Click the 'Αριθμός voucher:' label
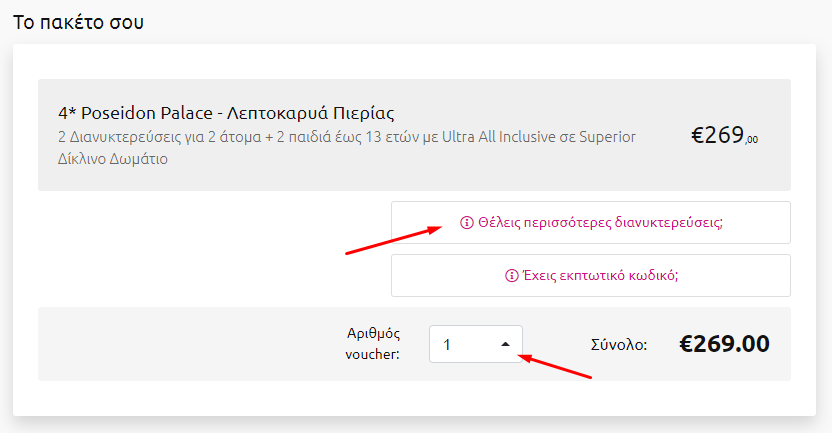Viewport: 832px width, 433px height. (372, 344)
